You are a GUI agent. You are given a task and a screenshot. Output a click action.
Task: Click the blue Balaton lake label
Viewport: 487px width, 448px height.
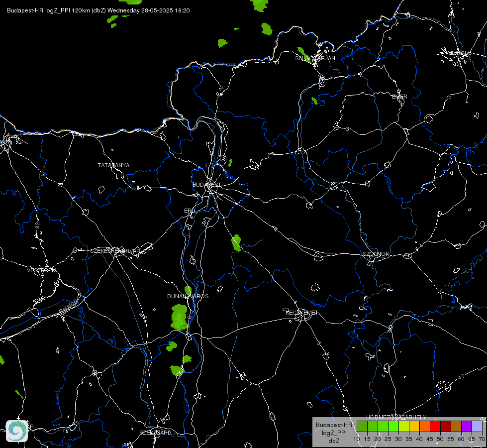click(68, 307)
